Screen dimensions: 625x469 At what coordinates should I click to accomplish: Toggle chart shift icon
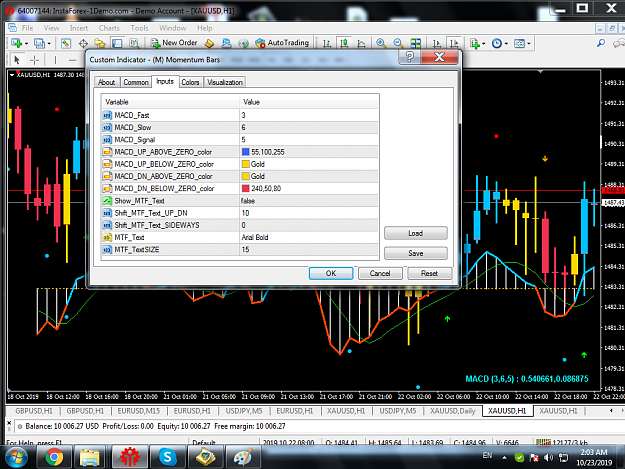pyautogui.click(x=454, y=43)
